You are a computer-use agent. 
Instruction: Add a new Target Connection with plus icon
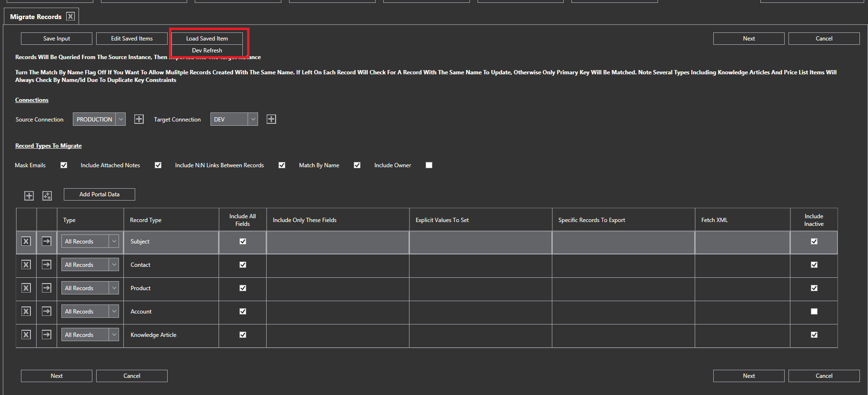271,119
